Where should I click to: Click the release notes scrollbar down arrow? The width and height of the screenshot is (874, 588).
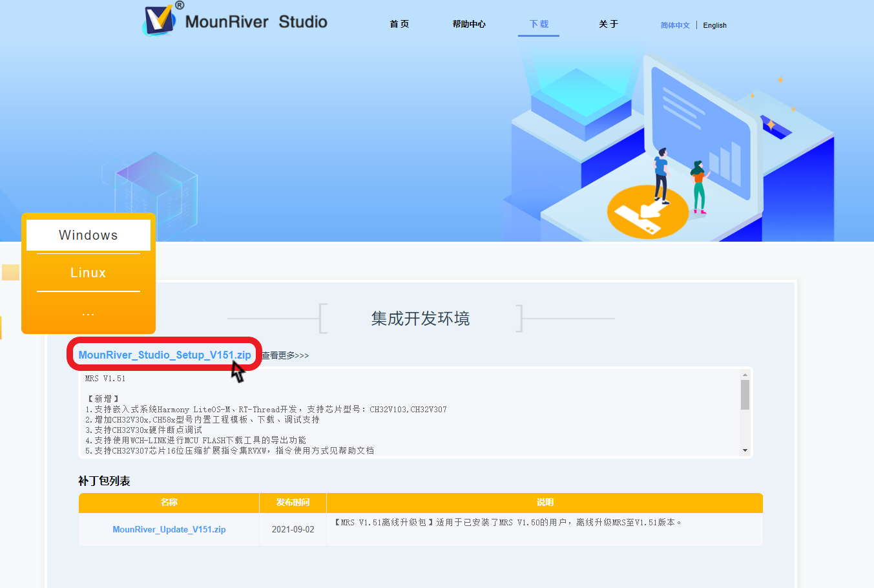(745, 450)
